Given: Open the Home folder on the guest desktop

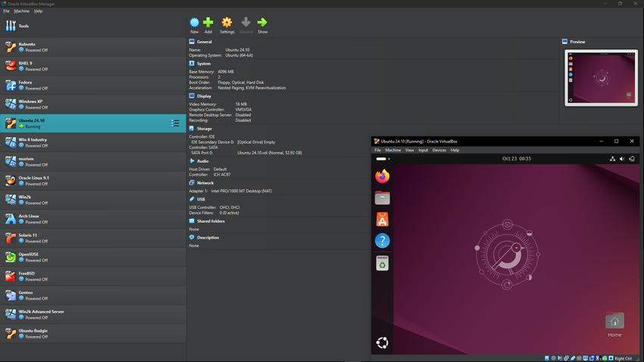Looking at the screenshot, I should click(614, 324).
